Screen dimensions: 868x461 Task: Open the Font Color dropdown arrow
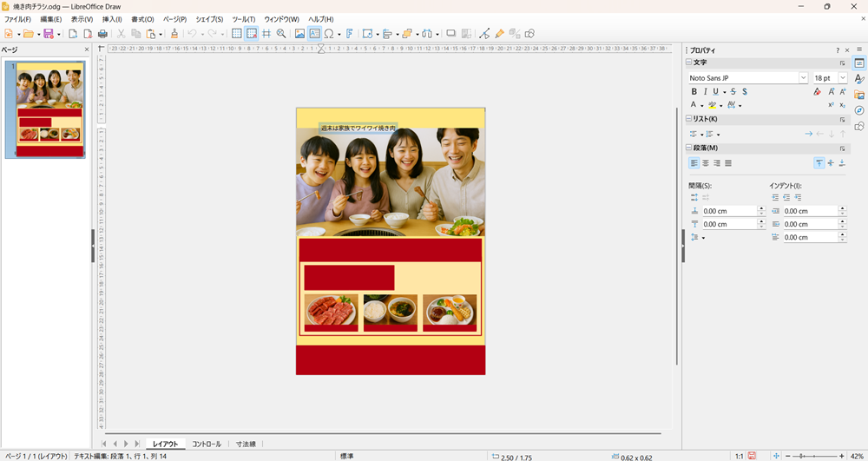(x=701, y=105)
